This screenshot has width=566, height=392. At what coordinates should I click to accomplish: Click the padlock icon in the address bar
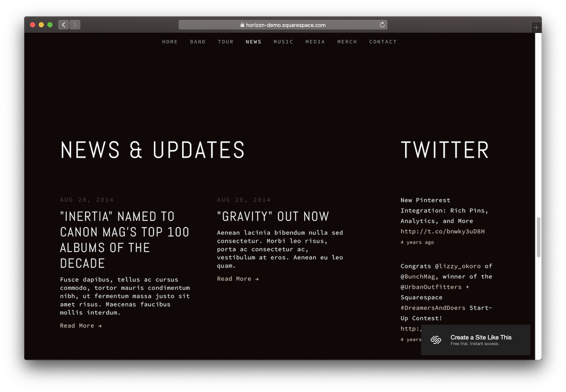242,25
